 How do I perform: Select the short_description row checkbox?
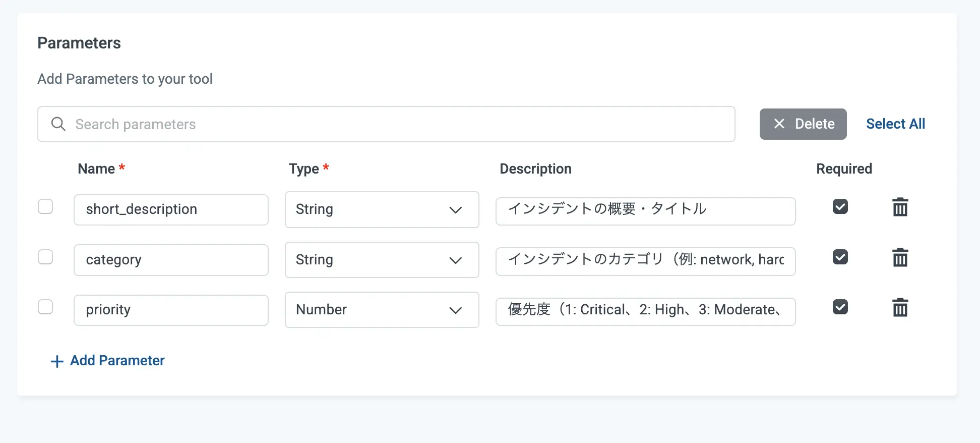pyautogui.click(x=45, y=207)
